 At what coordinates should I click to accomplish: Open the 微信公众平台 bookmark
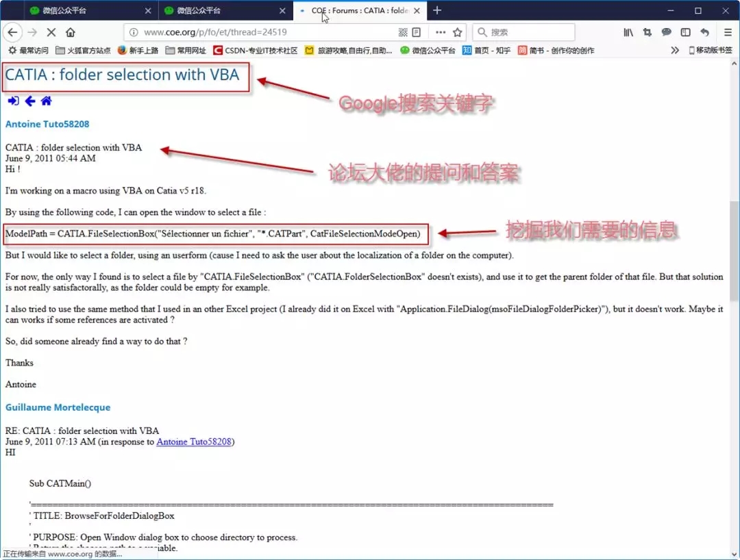point(428,51)
